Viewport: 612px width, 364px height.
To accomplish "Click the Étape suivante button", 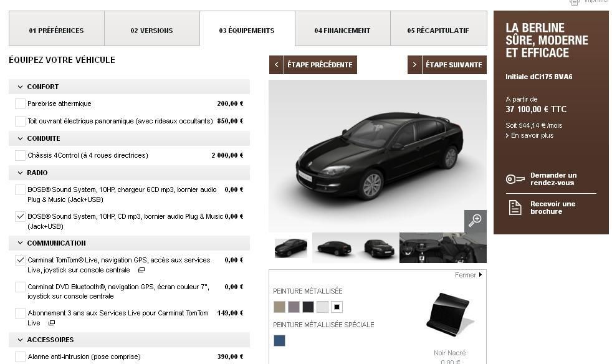I will 447,65.
